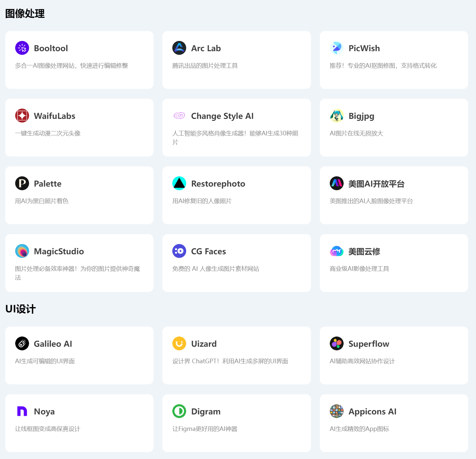Viewport: 476px width, 459px height.
Task: Click description '人工智能多风格肖像生成器！能够AI生成30种照片'
Action: 235,138
